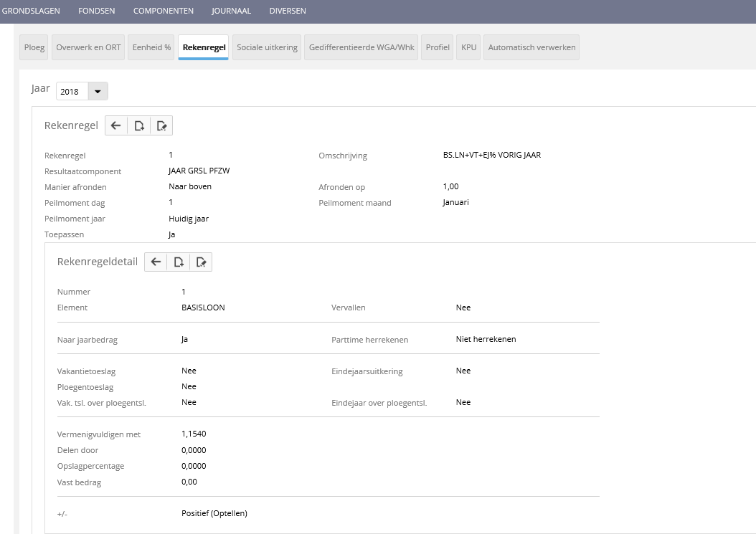Viewport: 756px width, 534px height.
Task: Edit the Rekenregeldetail record
Action: (x=201, y=262)
